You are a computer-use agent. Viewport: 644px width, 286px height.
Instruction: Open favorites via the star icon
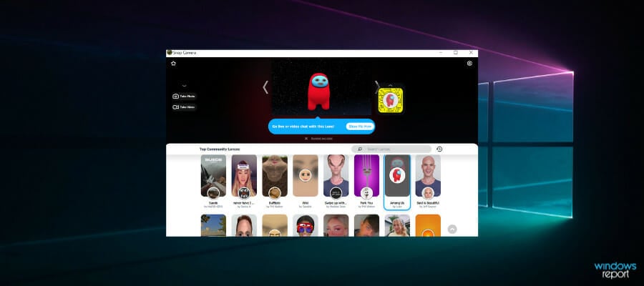[x=173, y=63]
